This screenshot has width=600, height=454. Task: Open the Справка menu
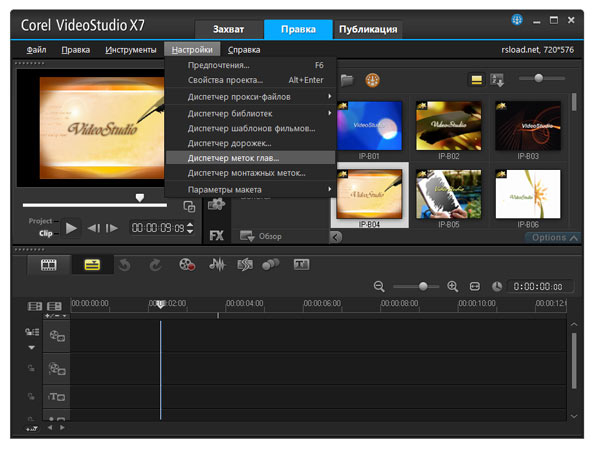coord(244,50)
